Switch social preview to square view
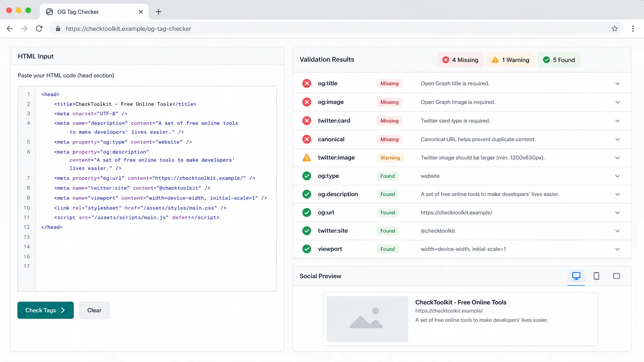Viewport: 644px width, 362px height. (617, 276)
